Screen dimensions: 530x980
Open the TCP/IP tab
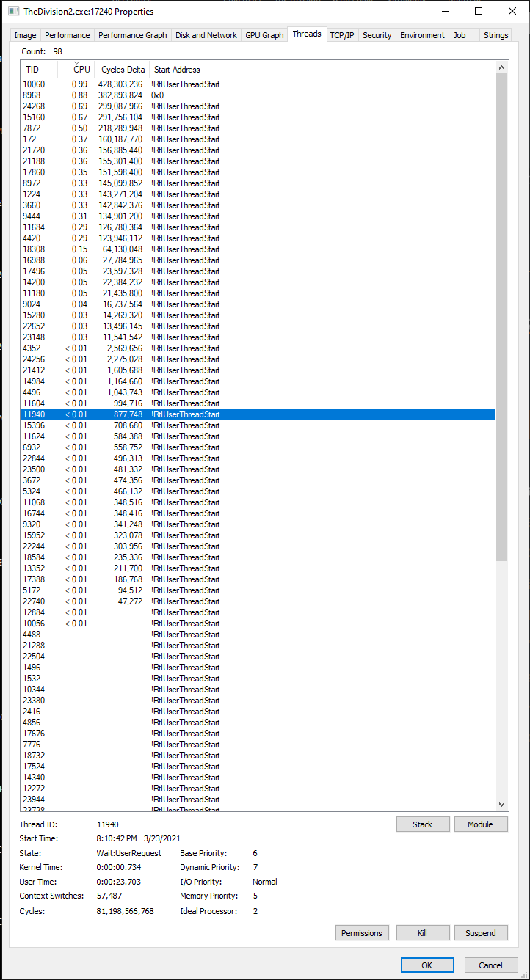[341, 35]
